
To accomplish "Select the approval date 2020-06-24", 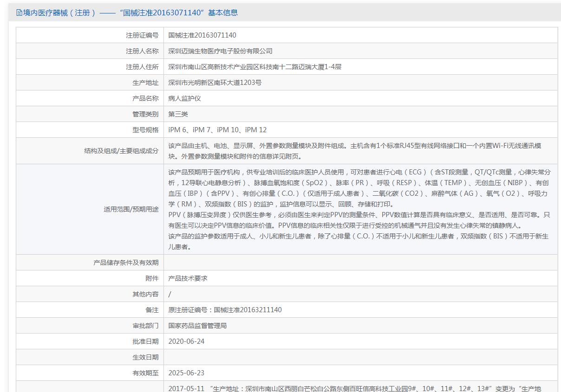I will (x=186, y=341).
